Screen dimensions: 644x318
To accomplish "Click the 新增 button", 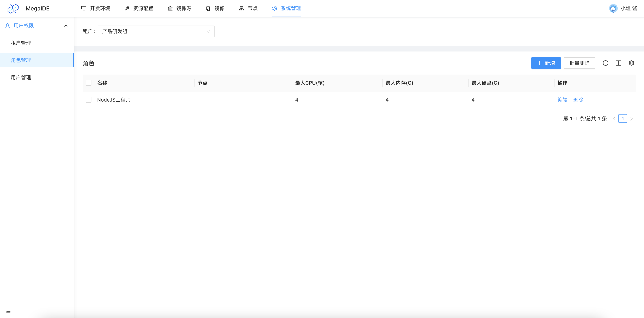I will pyautogui.click(x=546, y=63).
